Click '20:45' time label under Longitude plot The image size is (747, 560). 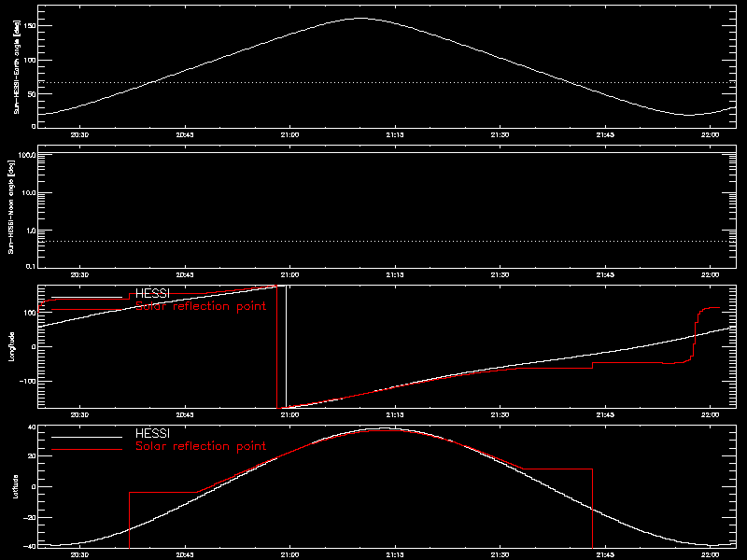pyautogui.click(x=185, y=415)
